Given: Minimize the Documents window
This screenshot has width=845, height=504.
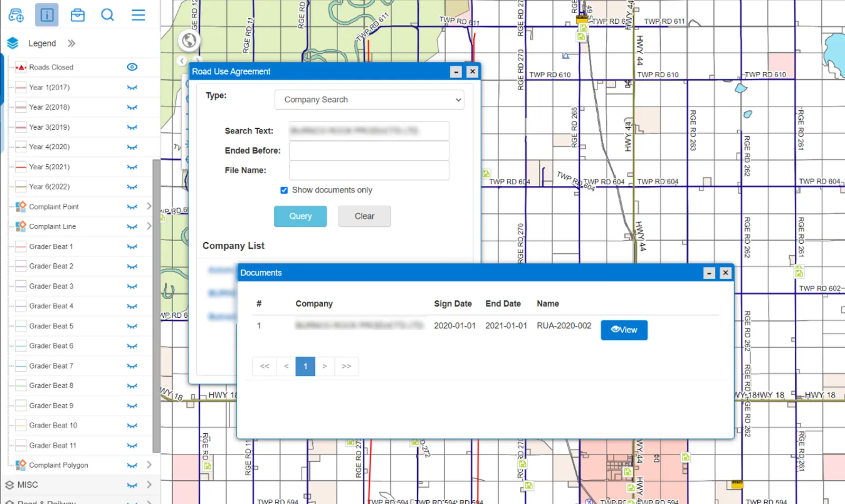Looking at the screenshot, I should coord(709,273).
